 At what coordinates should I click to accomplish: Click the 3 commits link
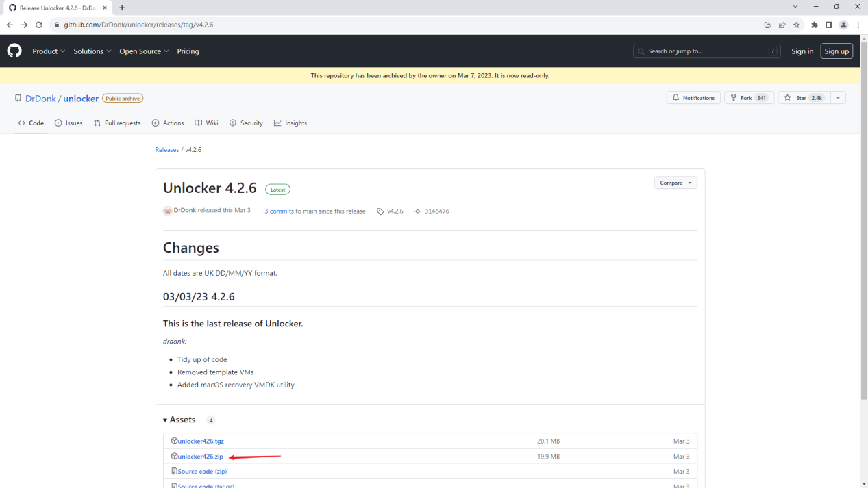click(x=279, y=211)
